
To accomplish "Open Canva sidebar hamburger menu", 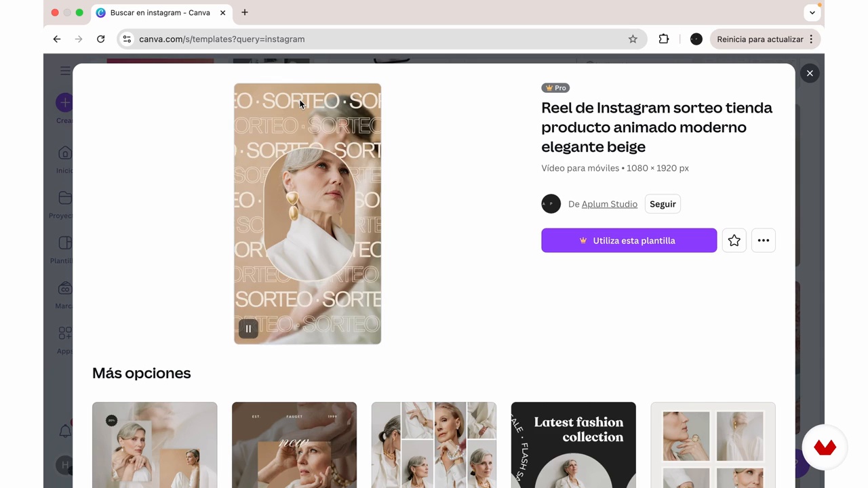I will 65,71.
